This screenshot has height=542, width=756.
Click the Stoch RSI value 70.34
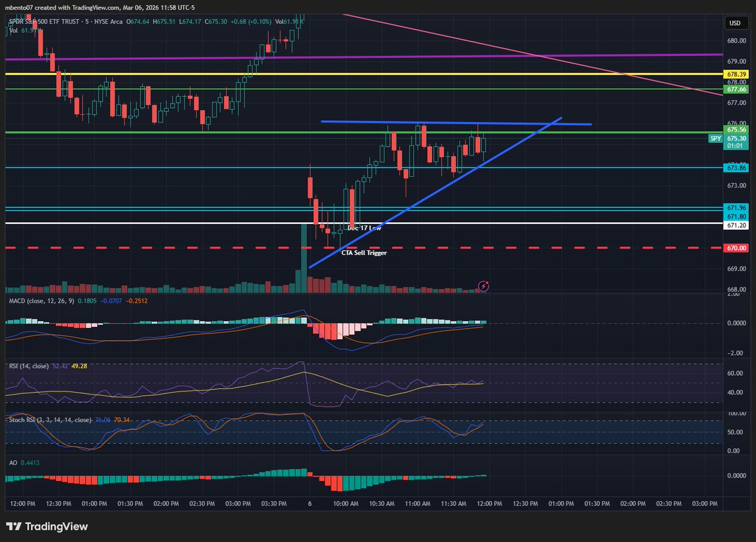122,419
